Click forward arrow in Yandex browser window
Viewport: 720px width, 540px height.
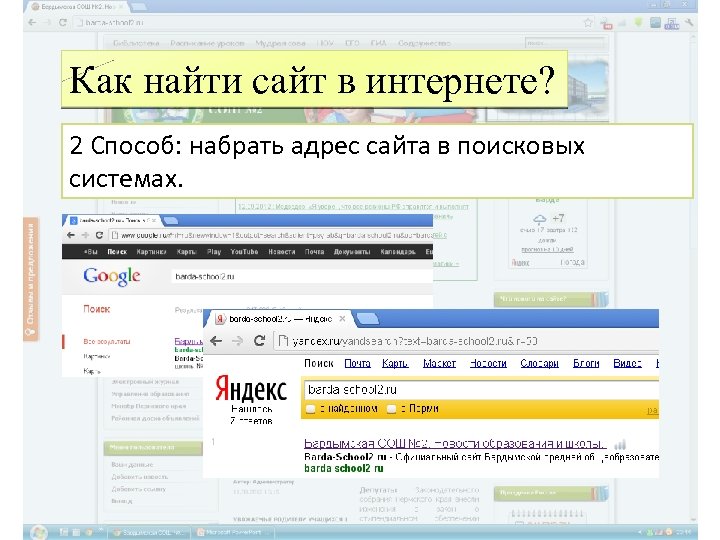click(x=237, y=341)
